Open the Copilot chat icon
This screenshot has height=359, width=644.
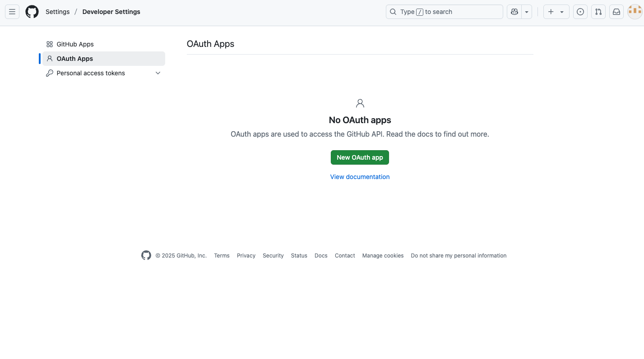pyautogui.click(x=514, y=12)
